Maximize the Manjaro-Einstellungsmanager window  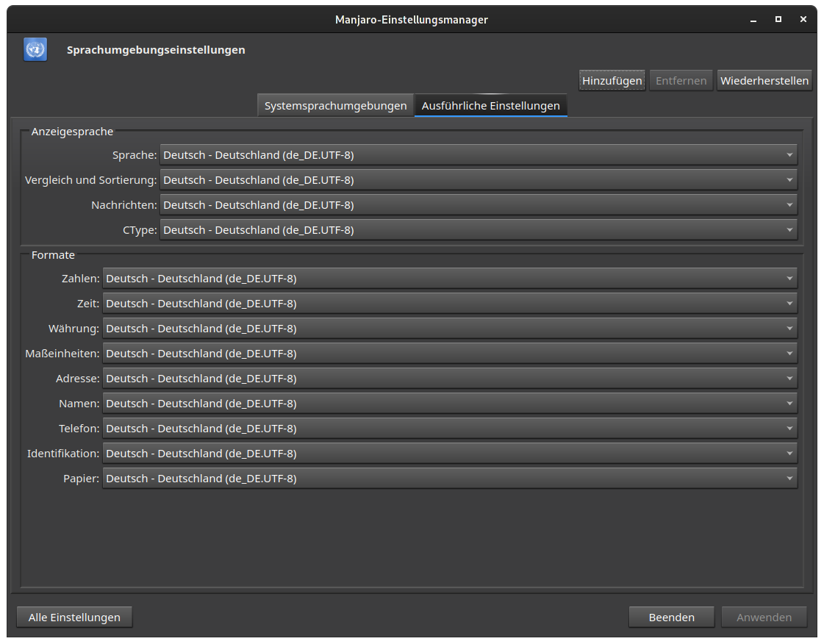tap(778, 19)
